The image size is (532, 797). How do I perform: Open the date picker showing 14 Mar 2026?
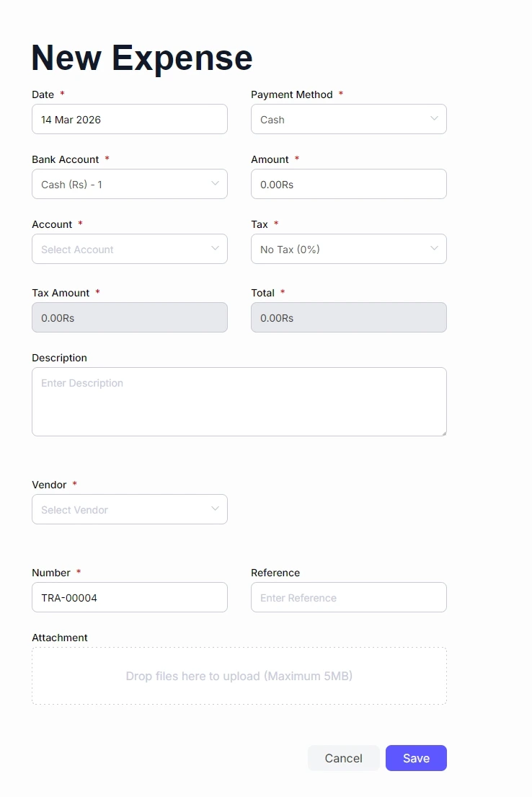130,119
